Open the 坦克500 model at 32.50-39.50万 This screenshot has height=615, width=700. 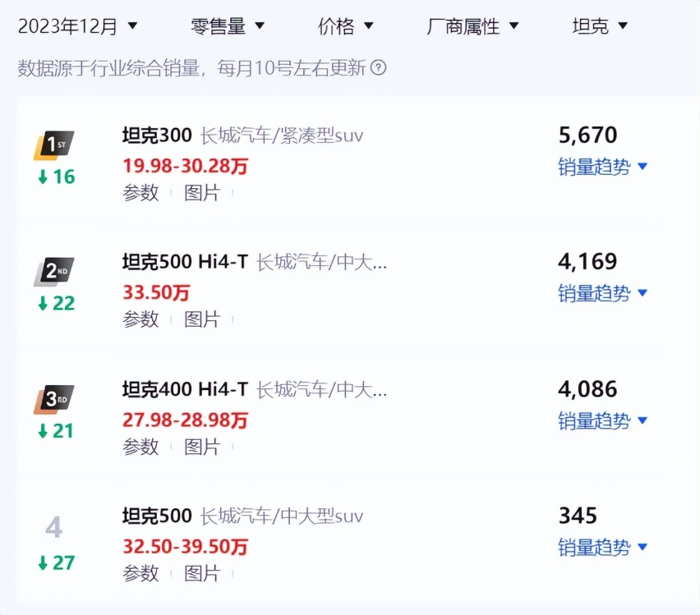[157, 516]
